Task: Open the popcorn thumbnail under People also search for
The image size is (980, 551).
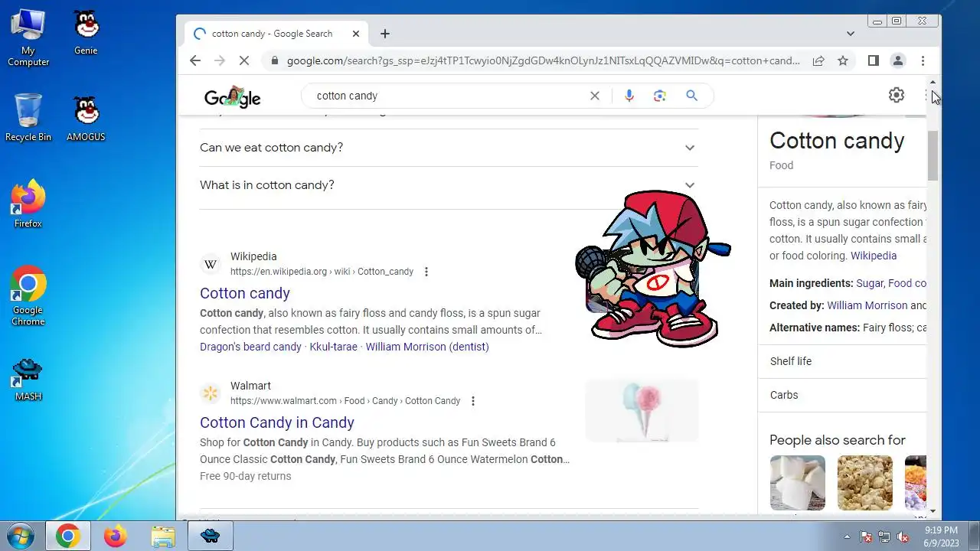Action: (865, 483)
